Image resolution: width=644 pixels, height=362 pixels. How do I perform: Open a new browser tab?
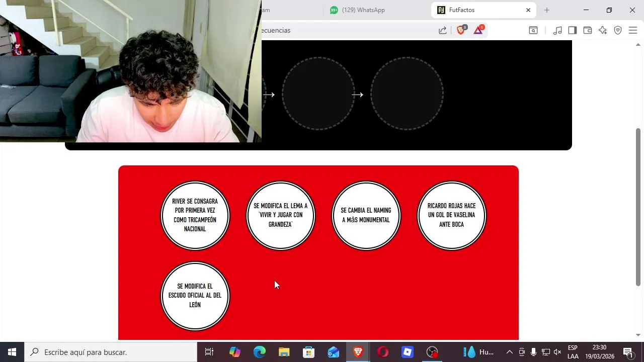point(547,10)
